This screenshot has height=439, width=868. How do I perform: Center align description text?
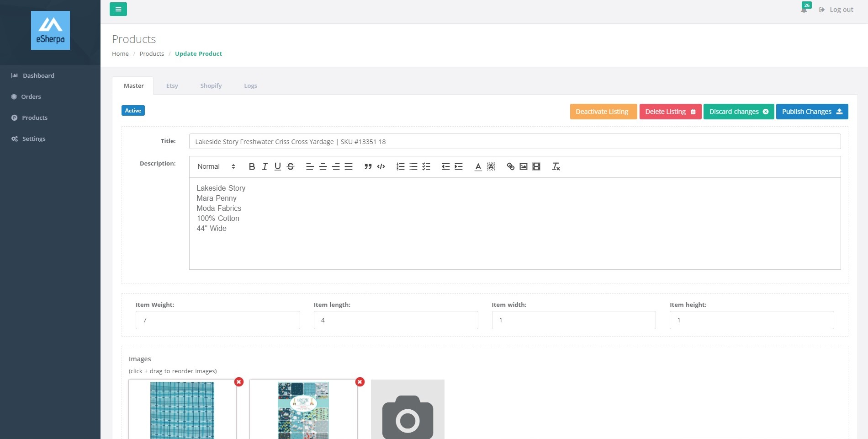click(x=323, y=166)
